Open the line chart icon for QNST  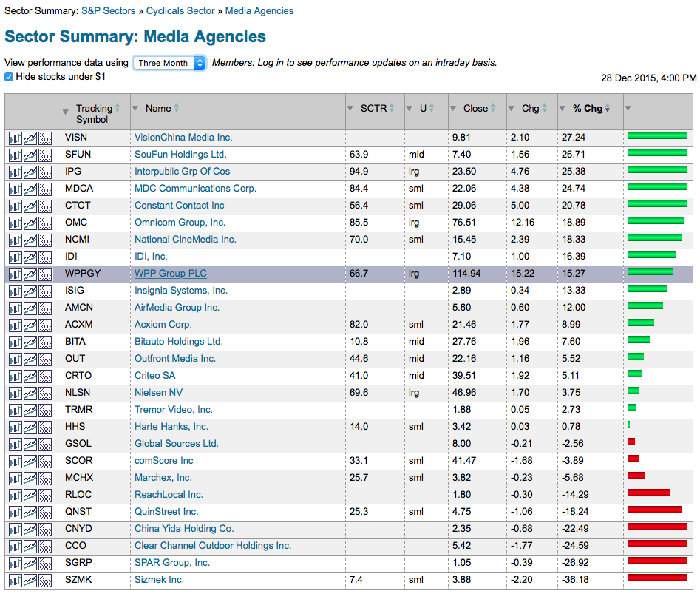pos(30,513)
